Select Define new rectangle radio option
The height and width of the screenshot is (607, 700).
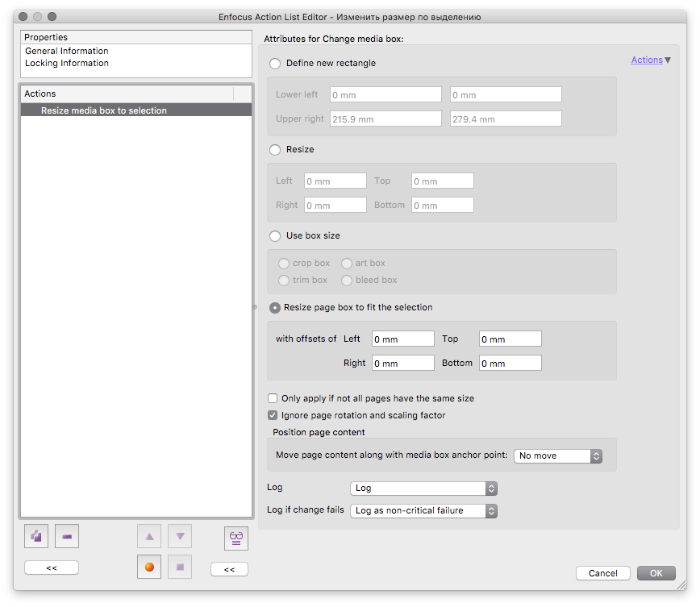275,64
